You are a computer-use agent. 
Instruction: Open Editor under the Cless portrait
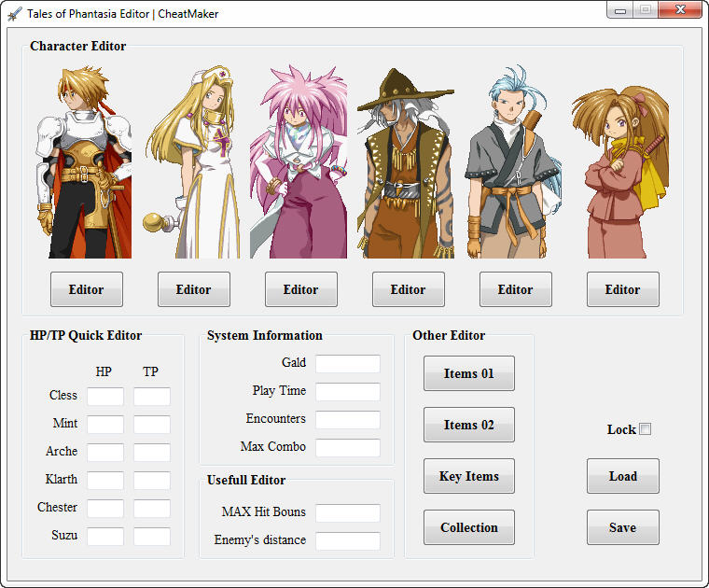coord(86,289)
